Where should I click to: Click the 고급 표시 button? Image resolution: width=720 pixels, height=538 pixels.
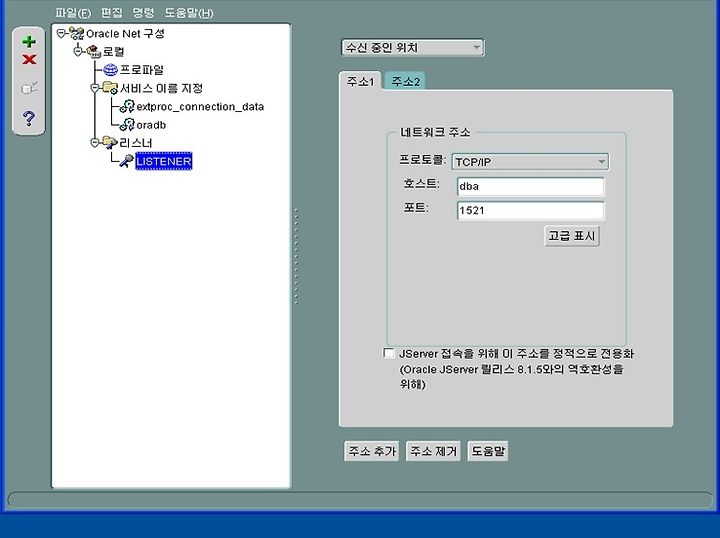click(572, 236)
